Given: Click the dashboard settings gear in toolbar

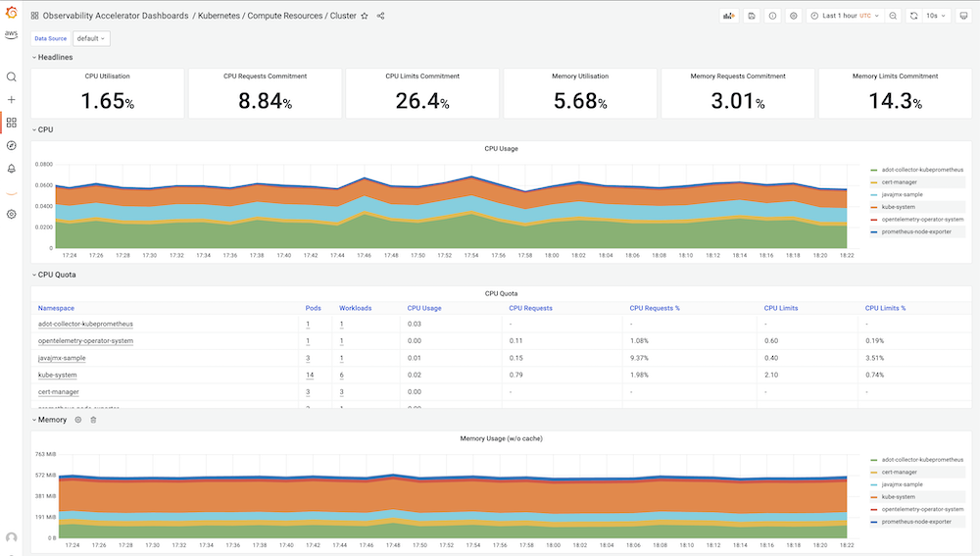Looking at the screenshot, I should 794,16.
